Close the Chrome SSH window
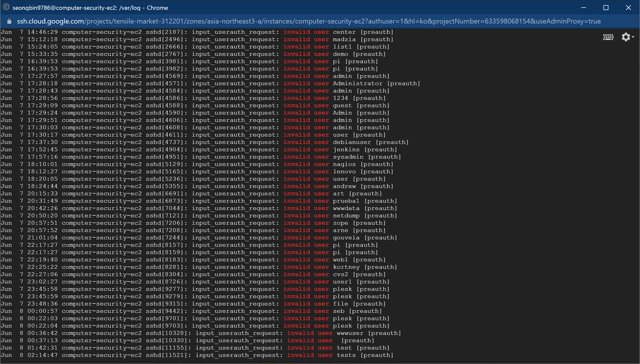The height and width of the screenshot is (364, 640). click(x=628, y=8)
